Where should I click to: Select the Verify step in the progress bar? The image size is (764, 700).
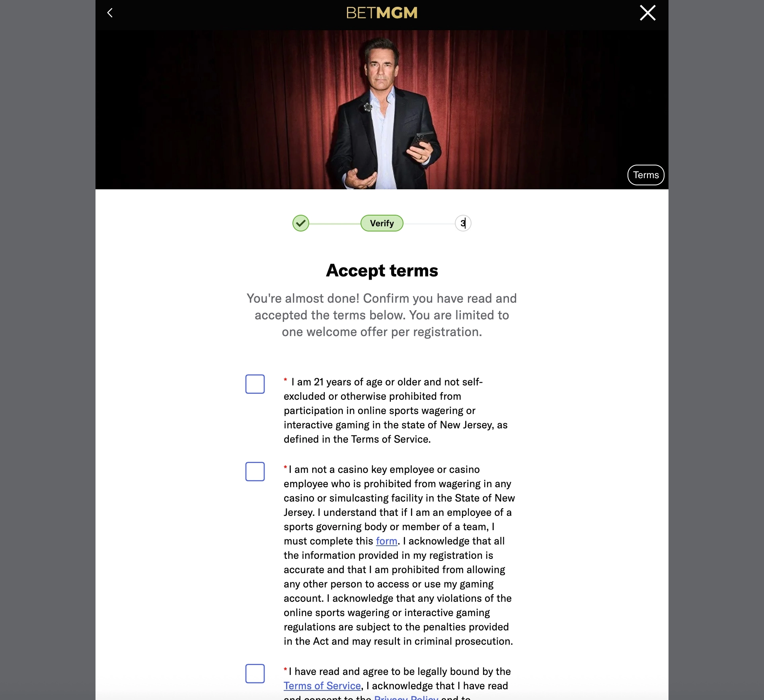point(382,223)
